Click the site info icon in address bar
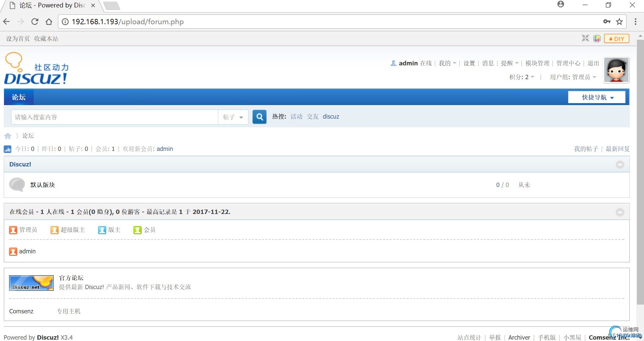This screenshot has height=341, width=644. pyautogui.click(x=65, y=22)
